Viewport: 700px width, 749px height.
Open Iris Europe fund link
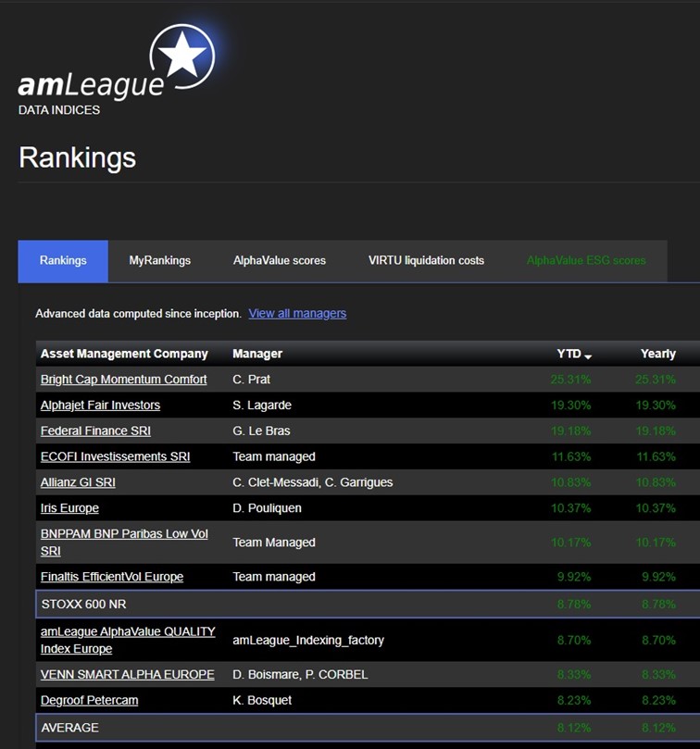tap(69, 508)
